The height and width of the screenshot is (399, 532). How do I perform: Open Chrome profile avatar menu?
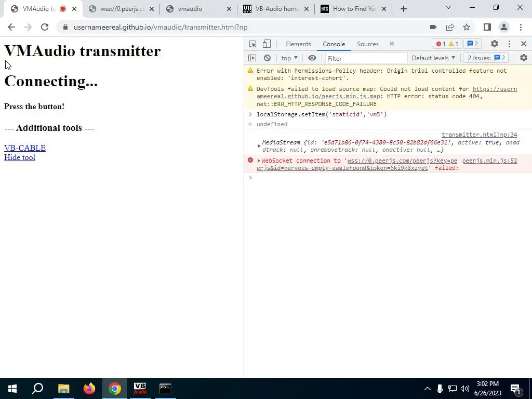pyautogui.click(x=504, y=27)
